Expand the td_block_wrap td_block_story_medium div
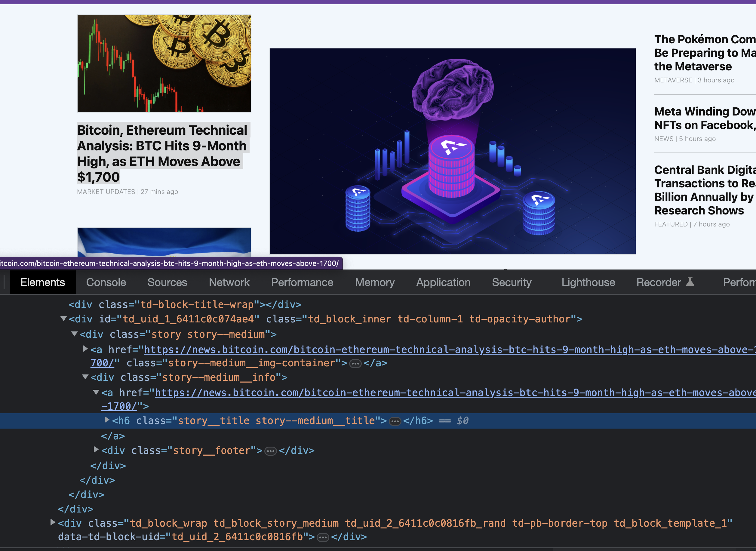The image size is (756, 551). (53, 522)
